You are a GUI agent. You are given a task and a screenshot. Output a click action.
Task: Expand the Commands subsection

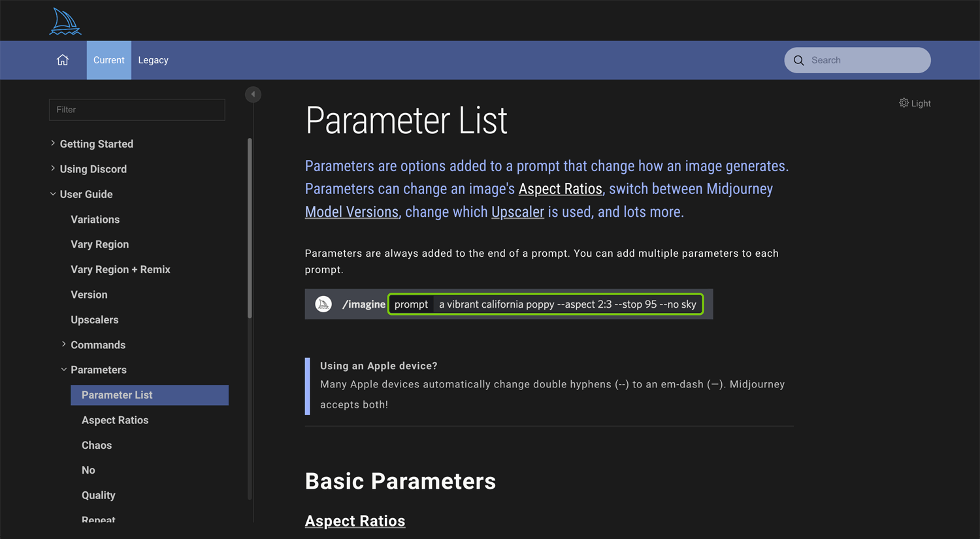pos(63,344)
